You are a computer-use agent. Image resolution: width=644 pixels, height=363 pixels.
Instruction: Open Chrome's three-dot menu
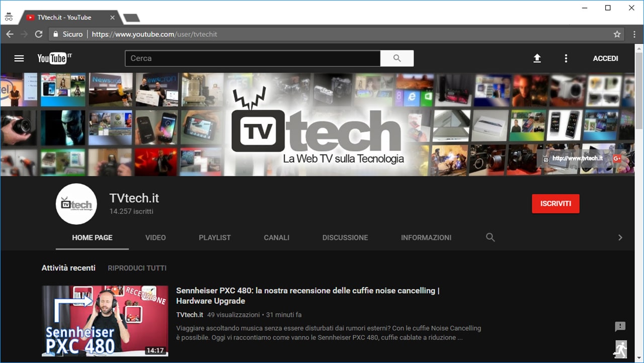point(633,34)
